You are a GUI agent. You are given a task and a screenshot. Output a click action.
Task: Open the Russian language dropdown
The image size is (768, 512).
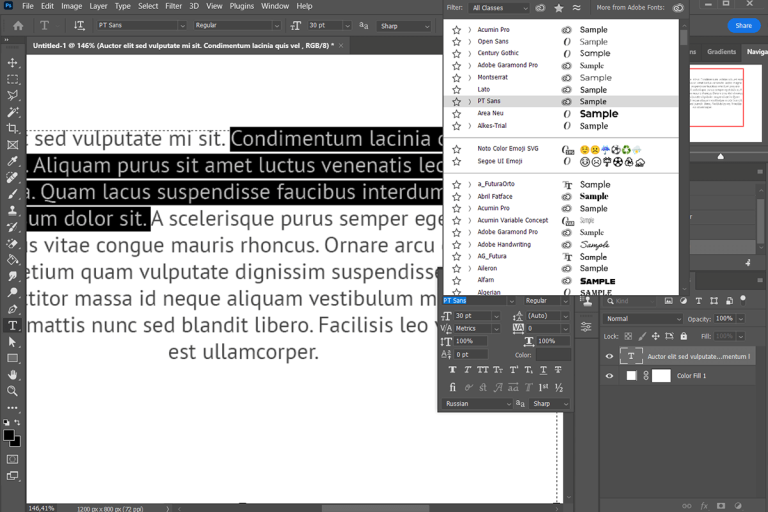click(477, 404)
